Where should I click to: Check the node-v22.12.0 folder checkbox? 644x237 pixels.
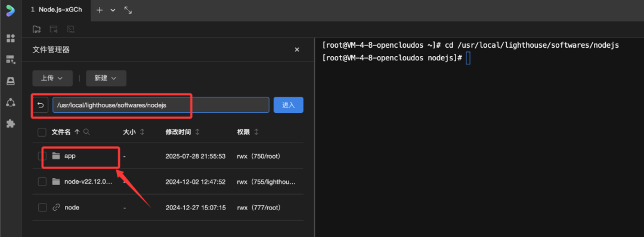[42, 181]
